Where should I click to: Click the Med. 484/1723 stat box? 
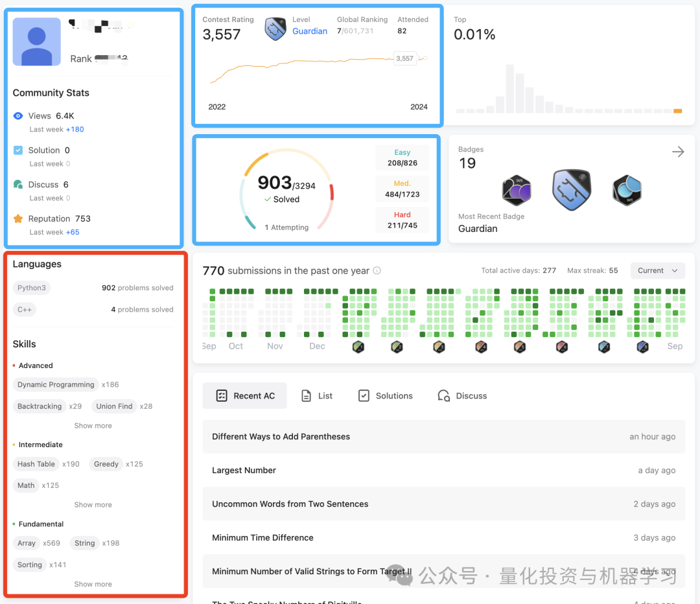402,189
